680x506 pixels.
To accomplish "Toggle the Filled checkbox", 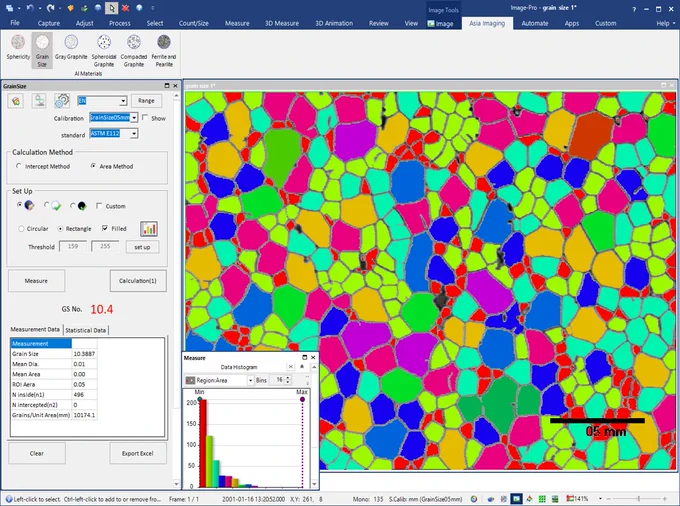I will (105, 228).
